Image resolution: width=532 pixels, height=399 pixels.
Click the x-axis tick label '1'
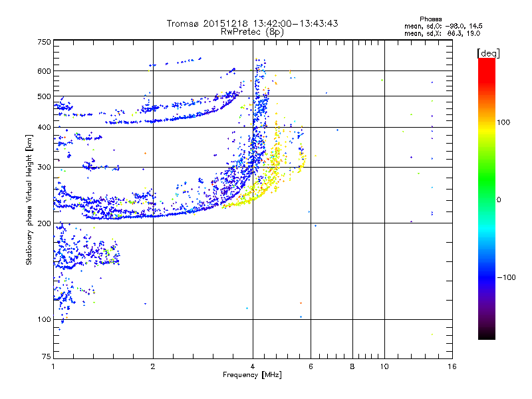(53, 366)
